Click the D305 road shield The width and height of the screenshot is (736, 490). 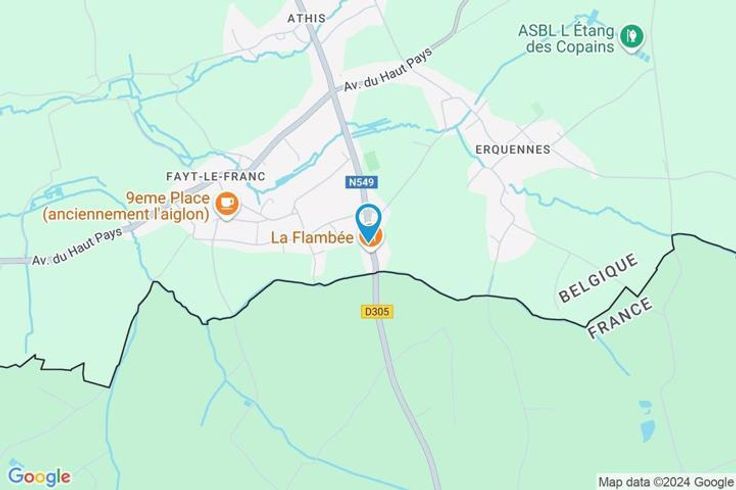click(x=377, y=311)
